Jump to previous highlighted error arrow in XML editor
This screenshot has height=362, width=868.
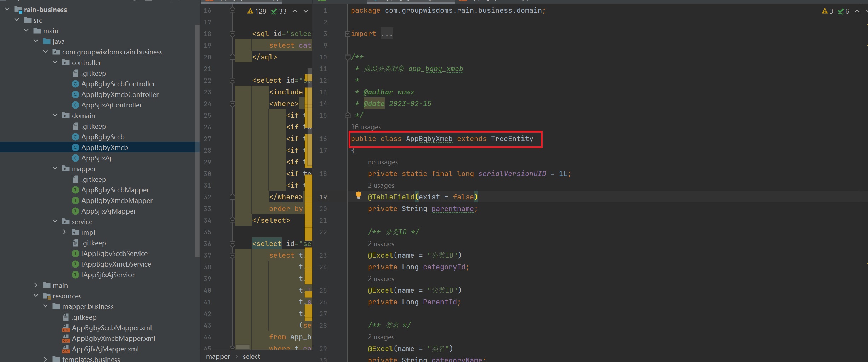click(295, 11)
